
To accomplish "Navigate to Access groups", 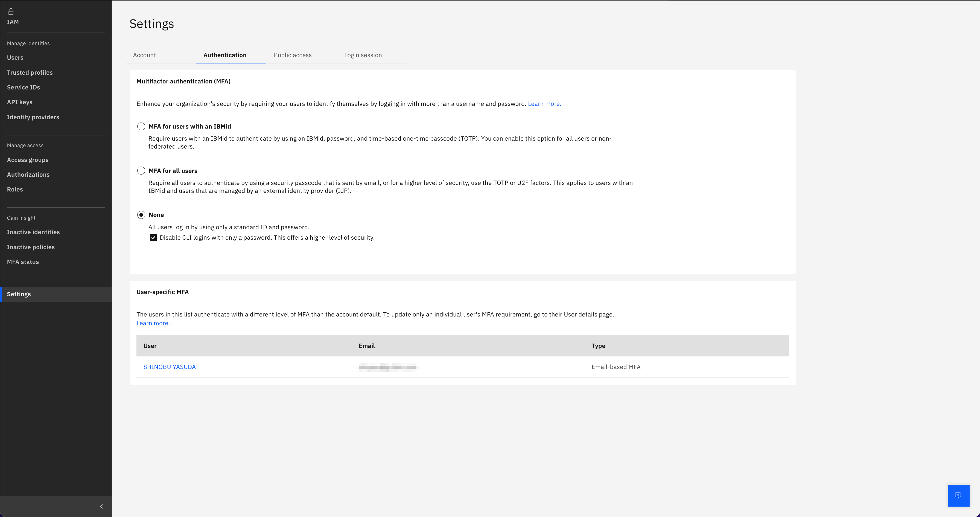I will pos(27,159).
